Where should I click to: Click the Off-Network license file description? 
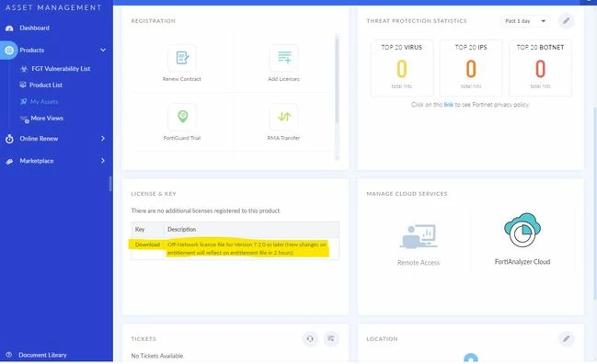pos(247,248)
